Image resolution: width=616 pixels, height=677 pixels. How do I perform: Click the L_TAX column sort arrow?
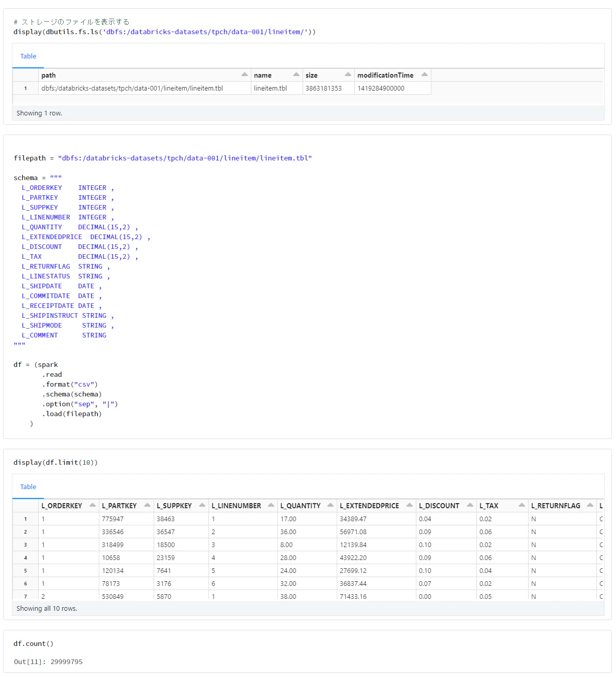(x=522, y=505)
